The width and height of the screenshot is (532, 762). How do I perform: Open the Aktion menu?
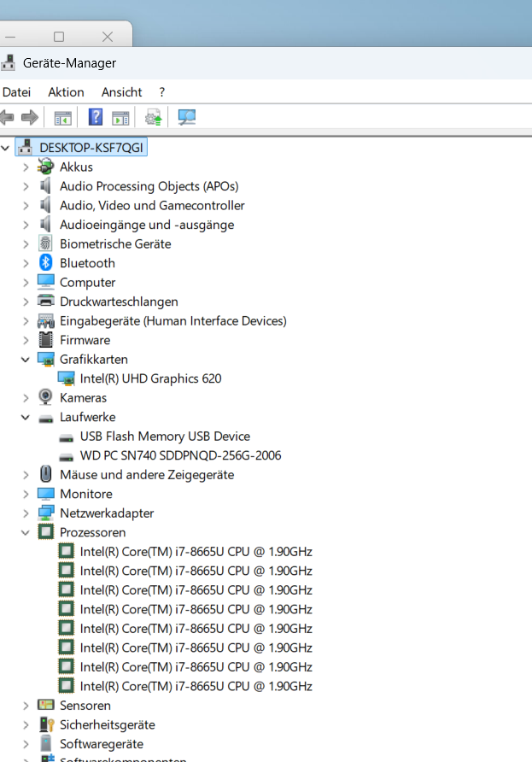66,92
